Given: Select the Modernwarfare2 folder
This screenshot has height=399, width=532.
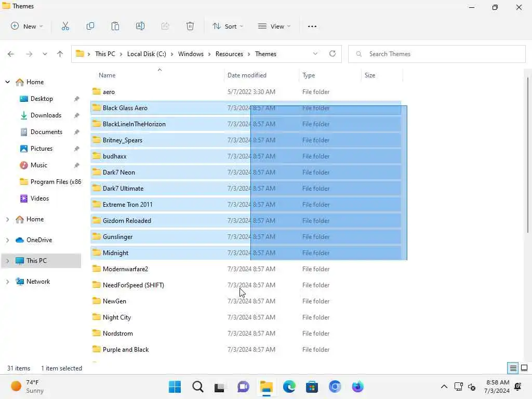Looking at the screenshot, I should pos(125,269).
